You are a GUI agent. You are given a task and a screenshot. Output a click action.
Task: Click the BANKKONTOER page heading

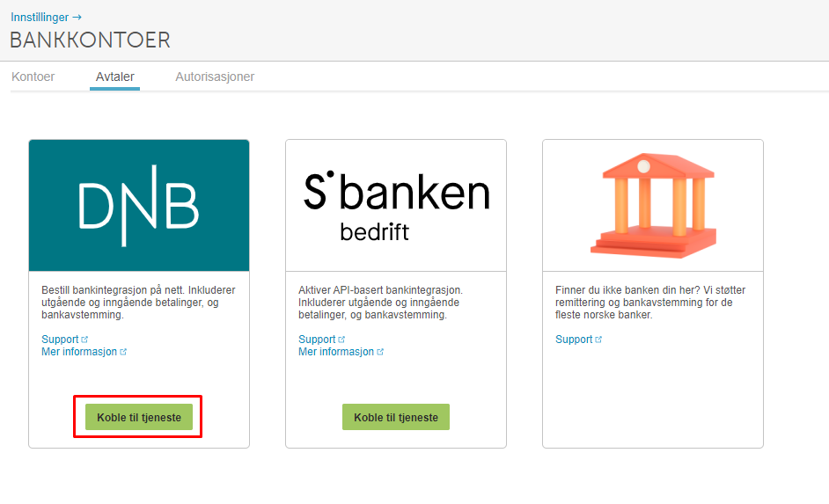click(x=91, y=40)
